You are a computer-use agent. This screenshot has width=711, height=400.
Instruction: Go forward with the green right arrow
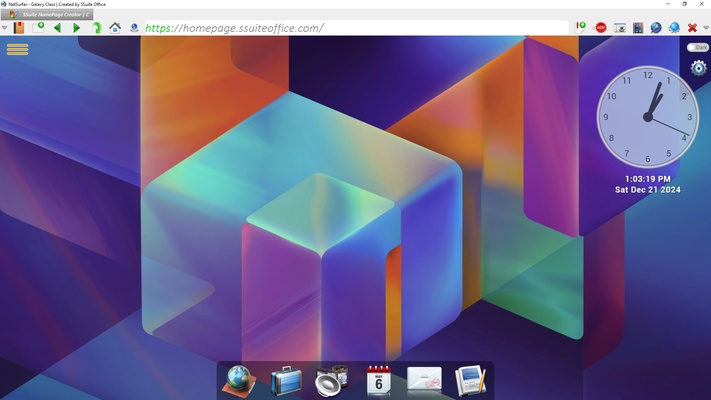[76, 28]
